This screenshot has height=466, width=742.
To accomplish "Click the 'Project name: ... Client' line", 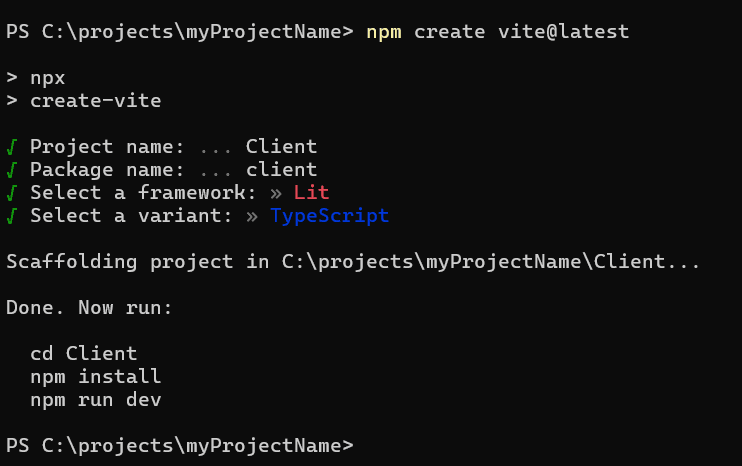I will (162, 147).
